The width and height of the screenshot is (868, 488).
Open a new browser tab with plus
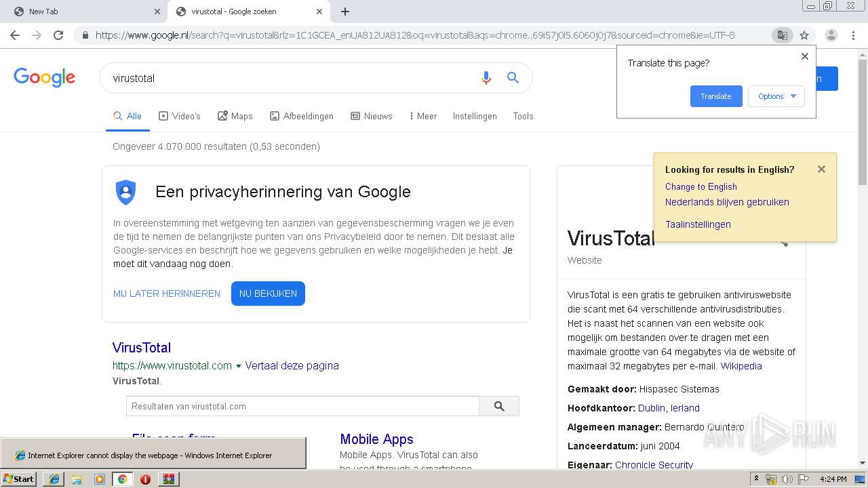tap(345, 12)
